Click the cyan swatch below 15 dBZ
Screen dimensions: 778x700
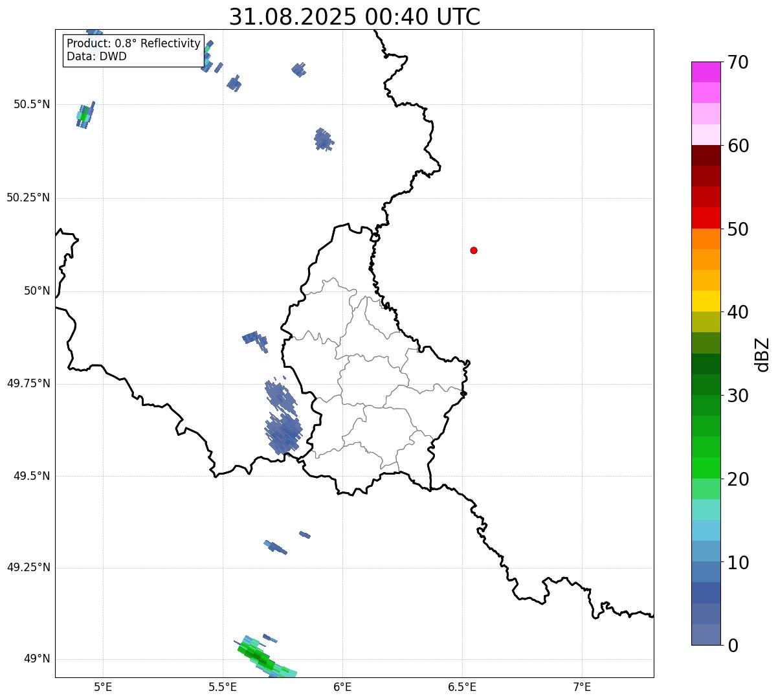(706, 530)
